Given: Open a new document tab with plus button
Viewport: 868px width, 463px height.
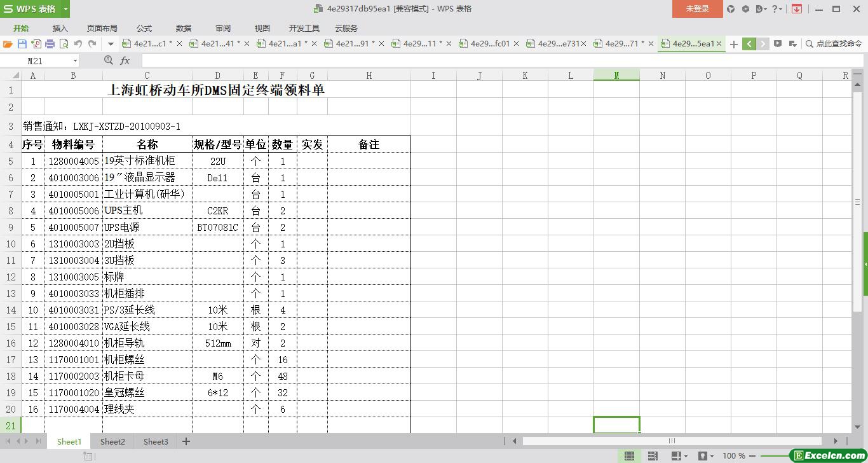Looking at the screenshot, I should pos(734,44).
